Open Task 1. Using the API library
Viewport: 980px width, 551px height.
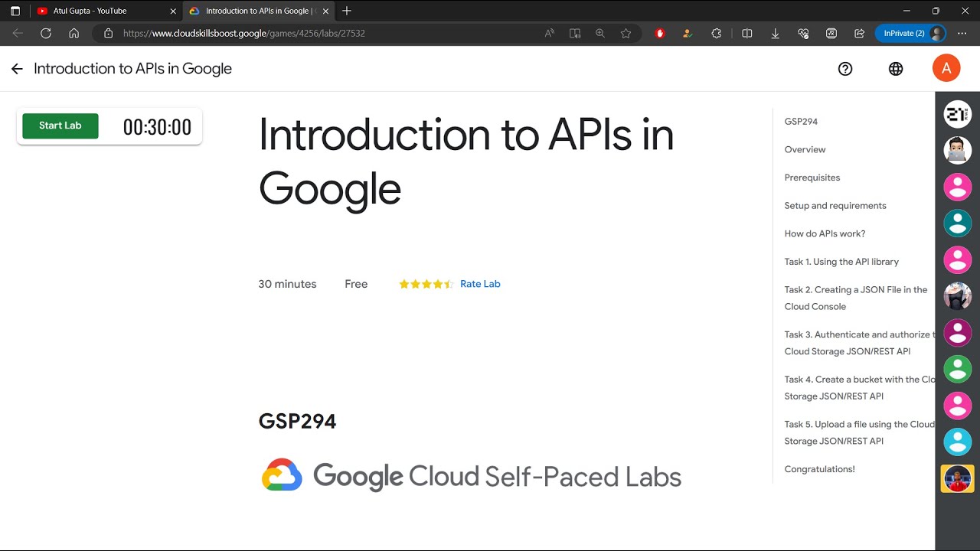(x=841, y=262)
